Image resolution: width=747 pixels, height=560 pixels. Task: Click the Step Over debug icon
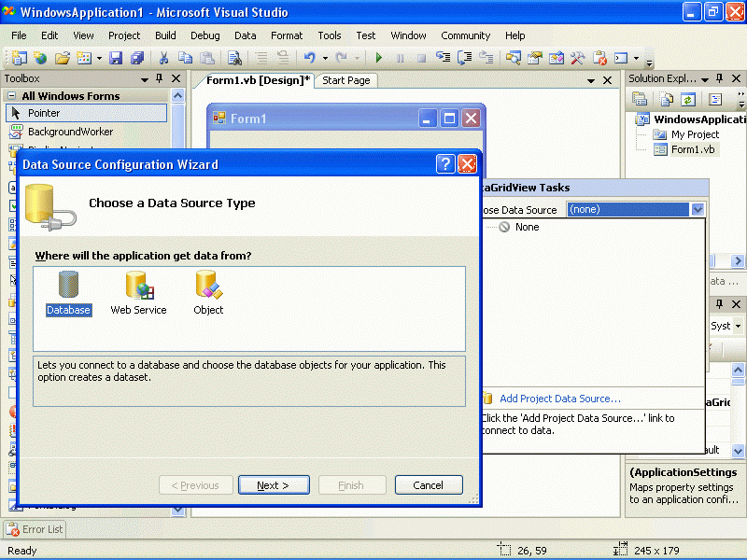point(464,58)
